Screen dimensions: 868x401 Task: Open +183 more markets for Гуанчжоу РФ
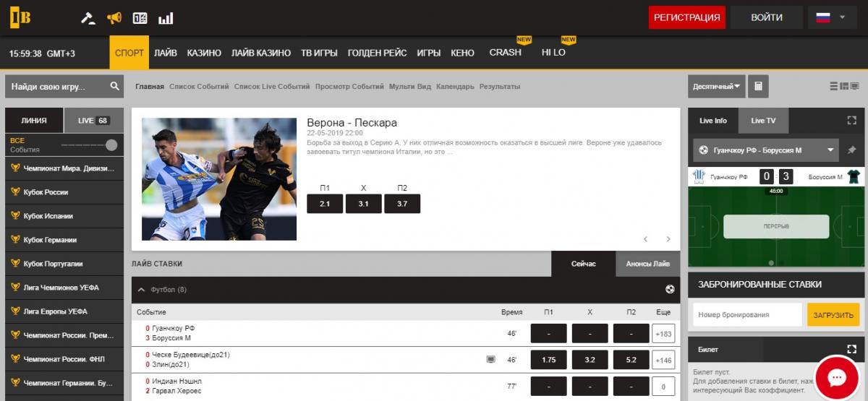pos(663,334)
